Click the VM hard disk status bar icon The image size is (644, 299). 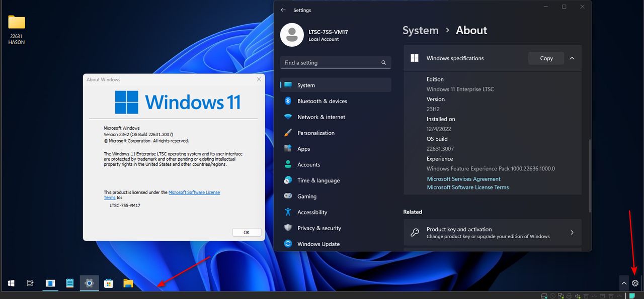click(x=544, y=296)
